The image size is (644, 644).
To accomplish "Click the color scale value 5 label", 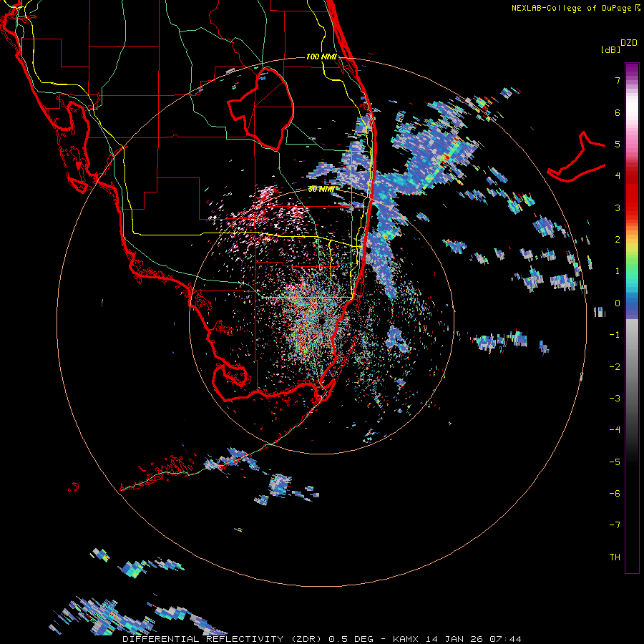I will click(618, 144).
